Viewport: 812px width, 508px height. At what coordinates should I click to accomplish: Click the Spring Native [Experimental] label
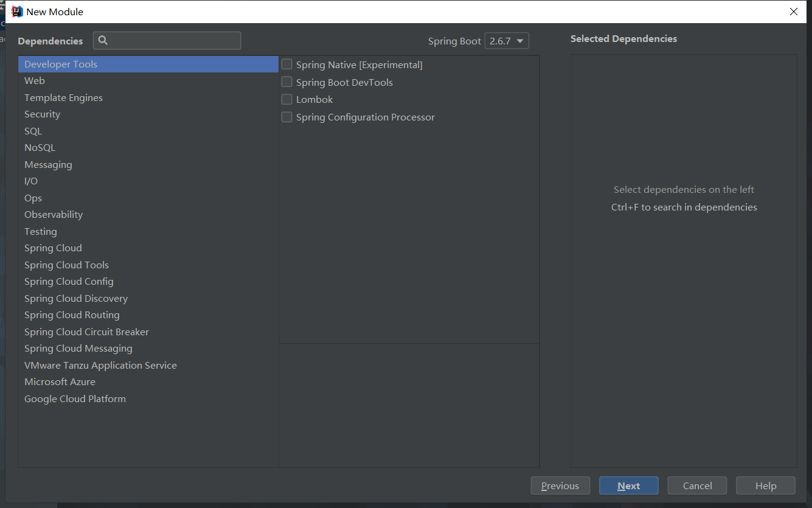tap(359, 64)
